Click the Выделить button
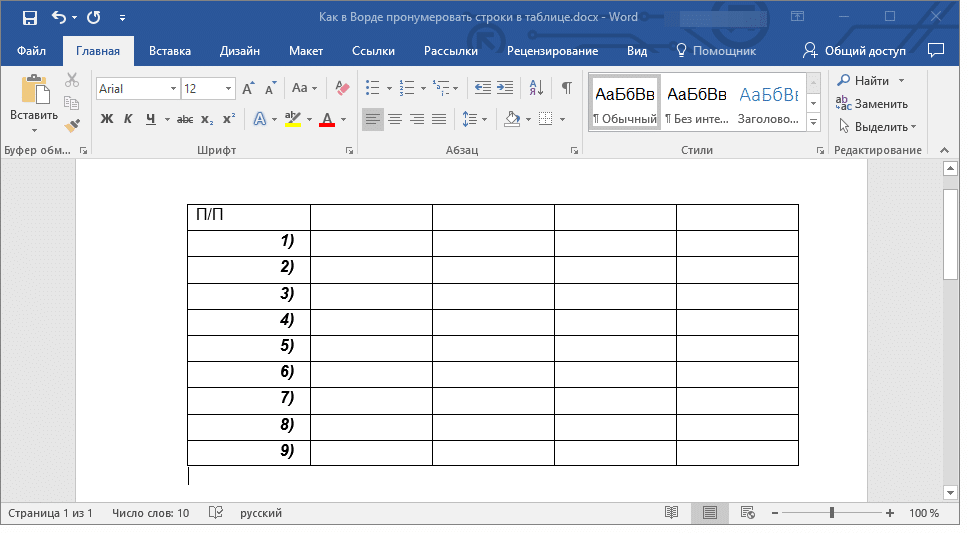The image size is (968, 533). (x=877, y=127)
